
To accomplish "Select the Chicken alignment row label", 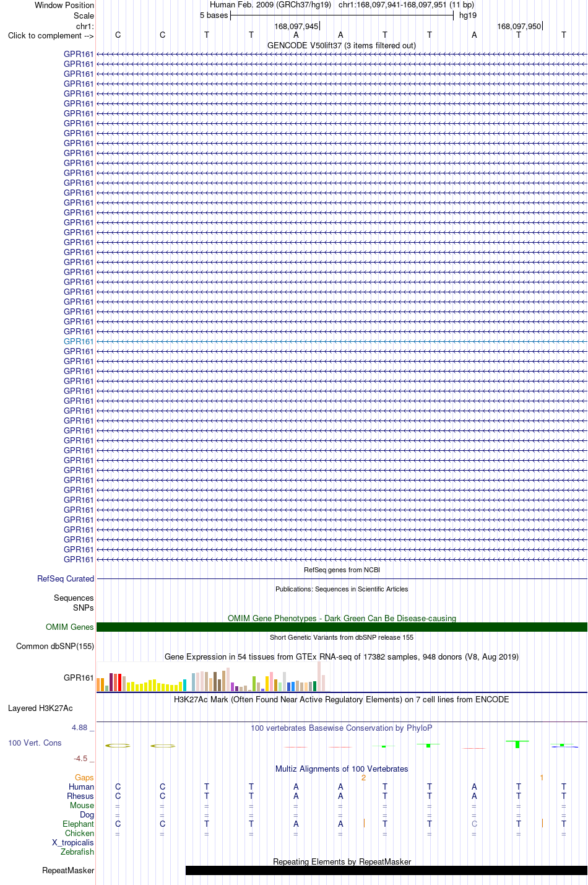I will [80, 833].
